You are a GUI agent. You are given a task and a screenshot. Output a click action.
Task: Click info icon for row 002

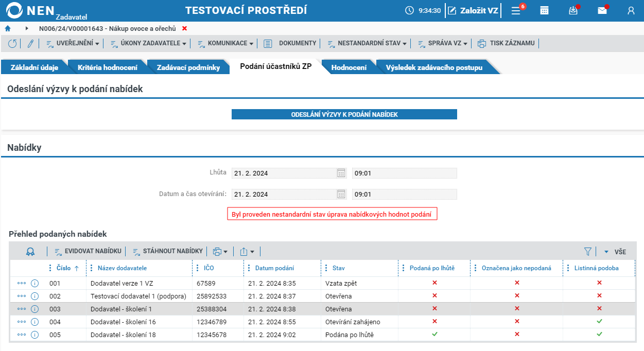click(x=35, y=296)
